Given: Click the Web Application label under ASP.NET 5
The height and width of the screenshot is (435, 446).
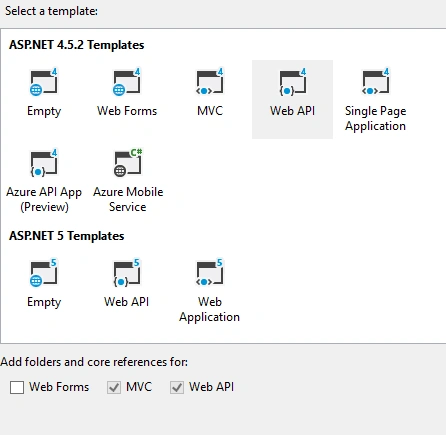Looking at the screenshot, I should coord(209,309).
